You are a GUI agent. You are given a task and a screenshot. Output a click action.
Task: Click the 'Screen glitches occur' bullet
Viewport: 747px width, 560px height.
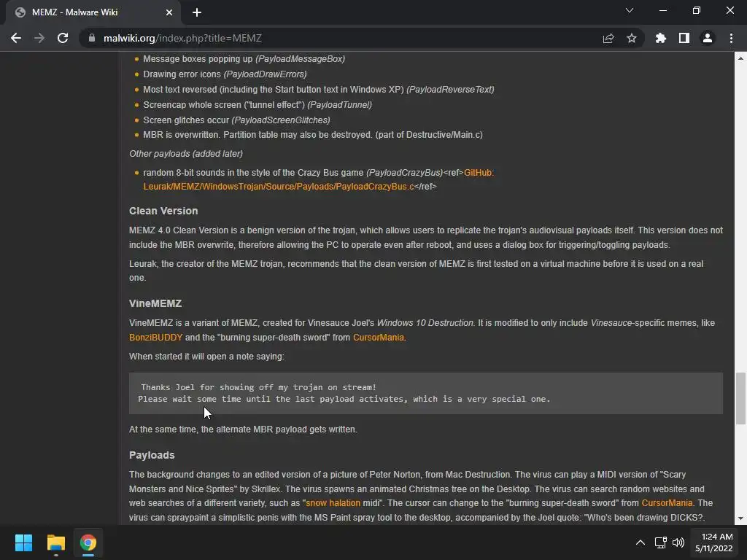click(237, 120)
